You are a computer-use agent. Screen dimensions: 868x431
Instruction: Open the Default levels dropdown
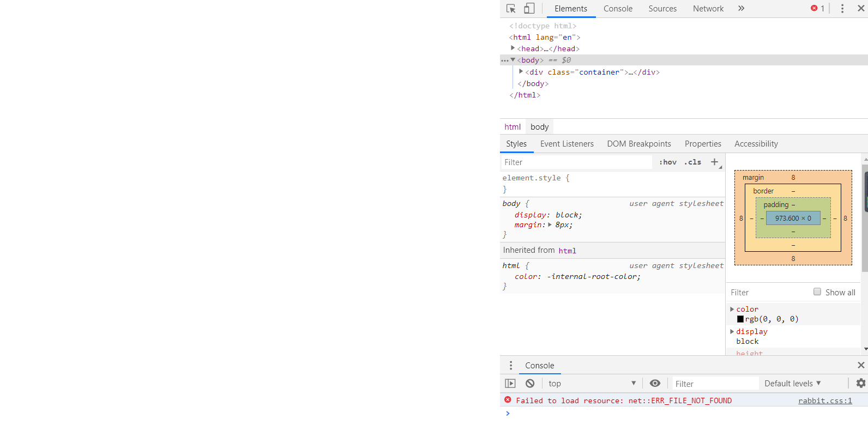[x=793, y=384]
